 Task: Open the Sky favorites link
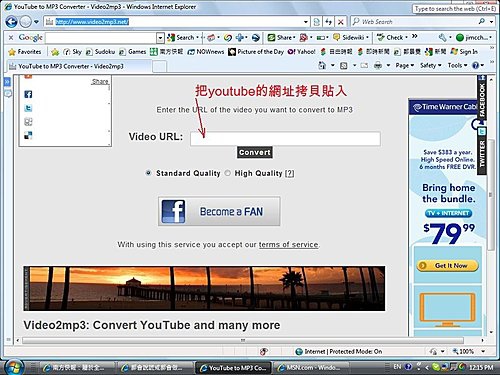(72, 52)
